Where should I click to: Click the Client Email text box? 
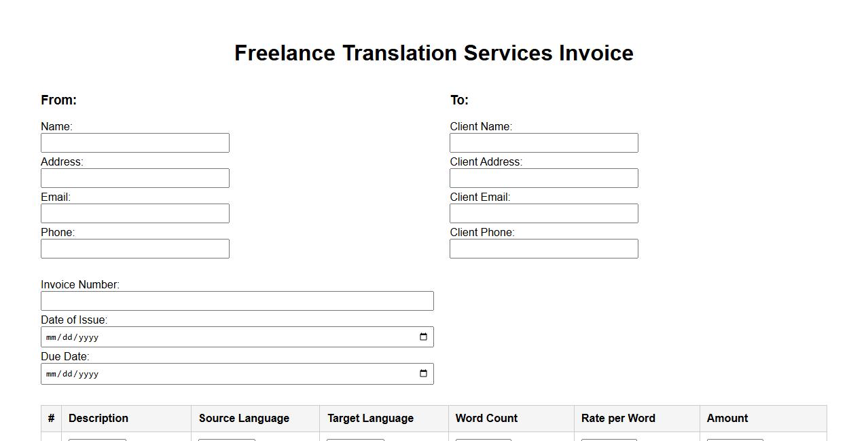tap(543, 214)
